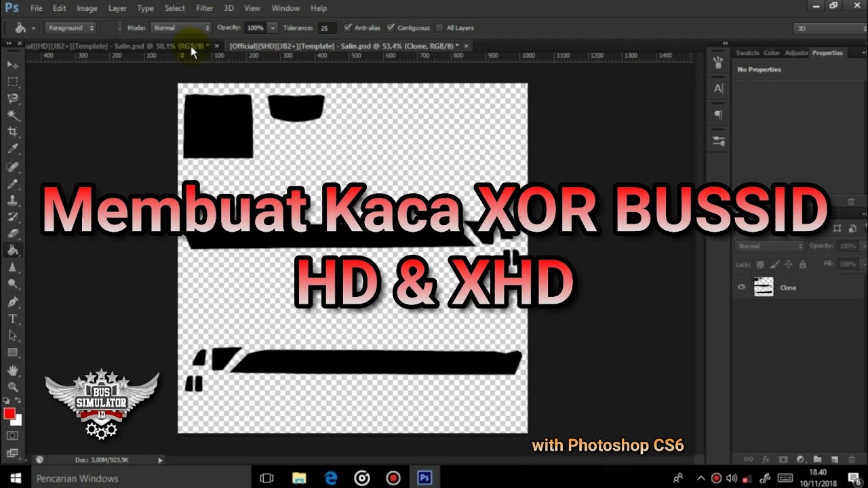Viewport: 868px width, 488px height.
Task: Toggle the Anti-alias checkbox
Action: (x=348, y=28)
